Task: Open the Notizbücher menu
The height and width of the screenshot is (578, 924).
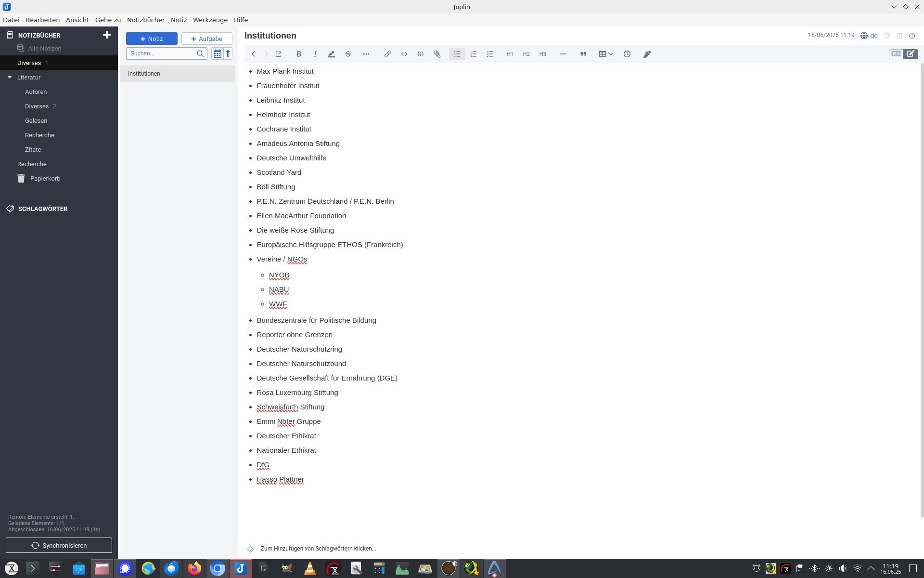Action: [x=146, y=20]
